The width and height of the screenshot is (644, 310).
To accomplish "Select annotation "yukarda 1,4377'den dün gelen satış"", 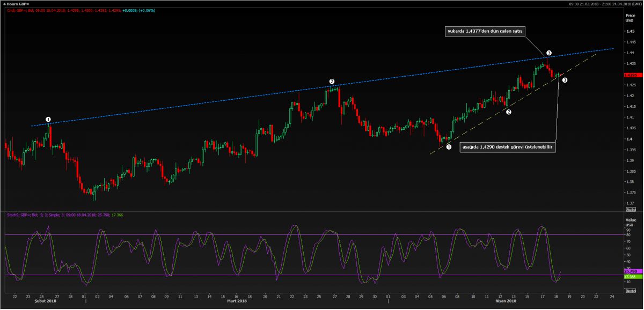I will click(x=484, y=32).
